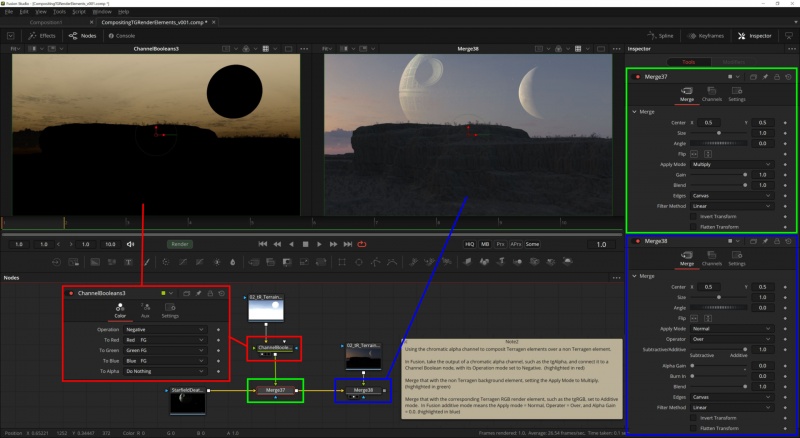800x438 pixels.
Task: Open the Nodes panel three-dot menu
Action: [x=616, y=278]
